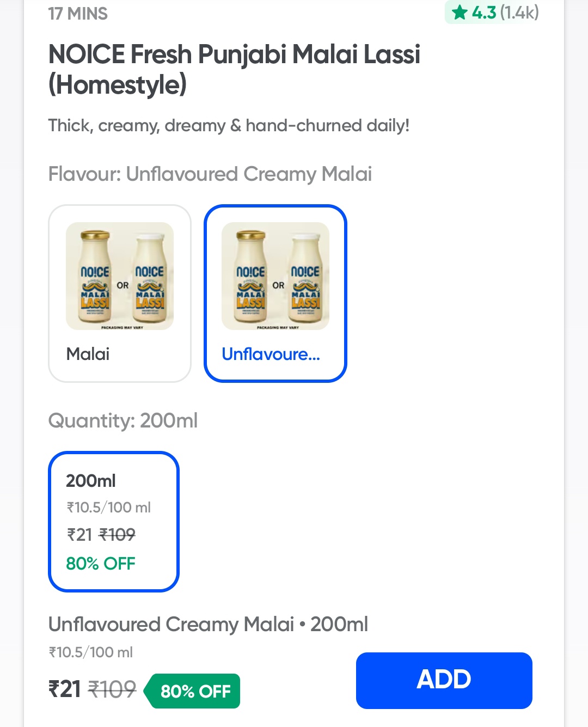Tap the ₹21 price at bottom

65,689
